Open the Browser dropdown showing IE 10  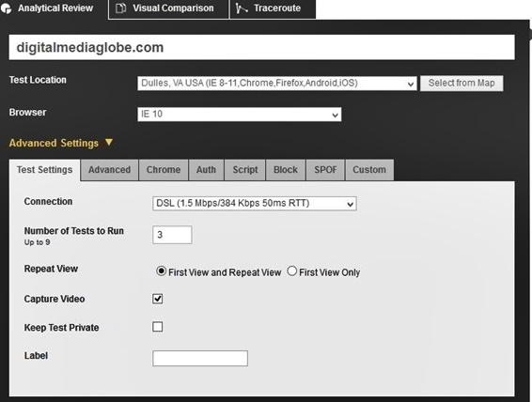(x=239, y=115)
